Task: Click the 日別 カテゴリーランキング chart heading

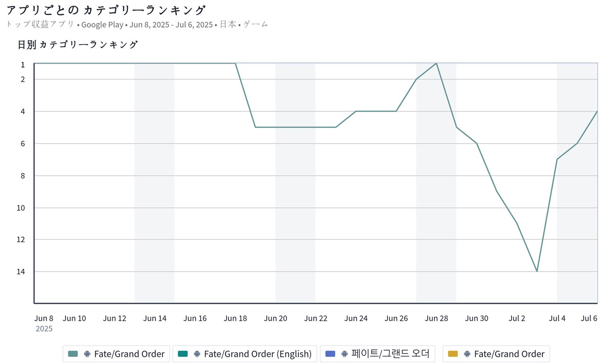Action: [x=77, y=45]
